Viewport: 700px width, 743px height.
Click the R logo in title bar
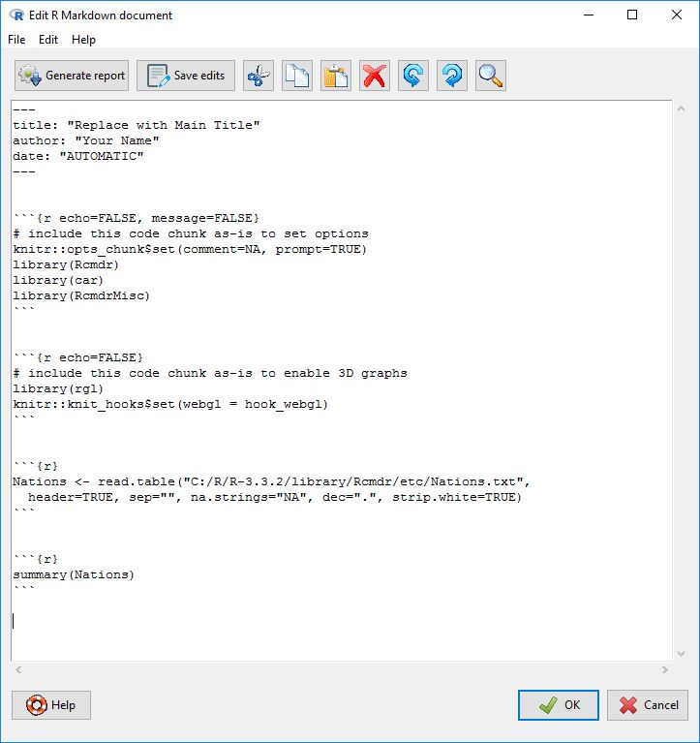[16, 15]
